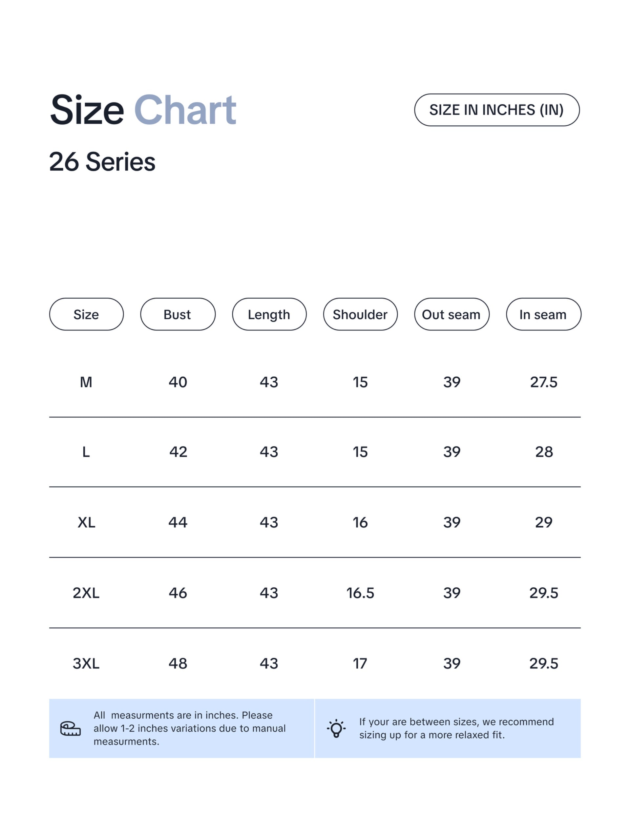Pick the 3XL size row label

pos(86,663)
